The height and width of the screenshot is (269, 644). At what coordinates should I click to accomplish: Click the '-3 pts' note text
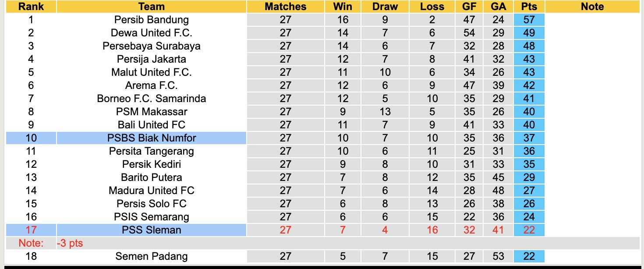coord(70,243)
